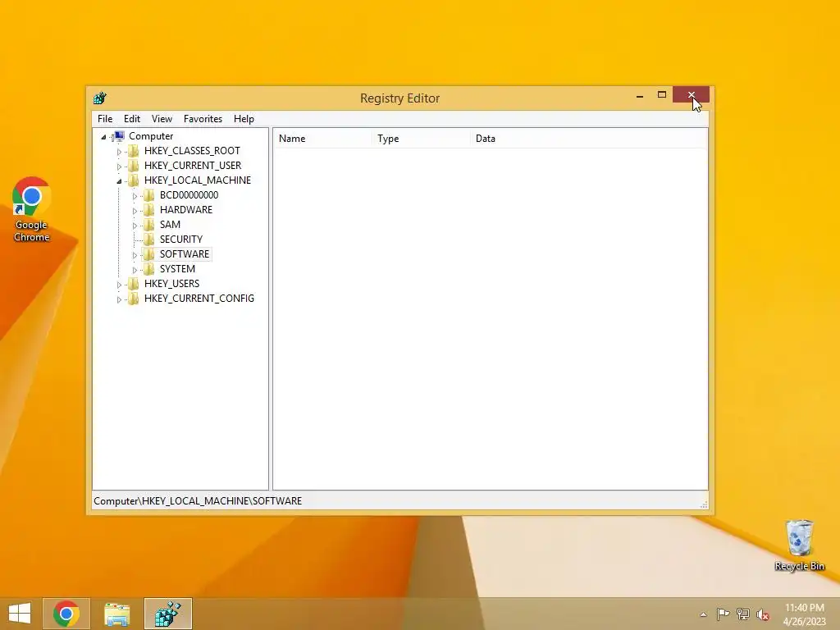This screenshot has height=630, width=840.
Task: Select the BCD00000000 key label
Action: 189,195
